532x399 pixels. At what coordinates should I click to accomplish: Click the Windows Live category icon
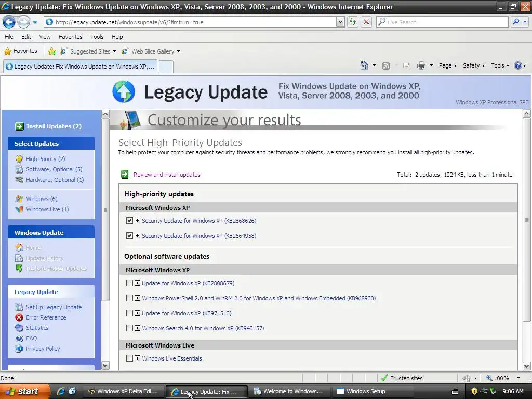click(19, 209)
